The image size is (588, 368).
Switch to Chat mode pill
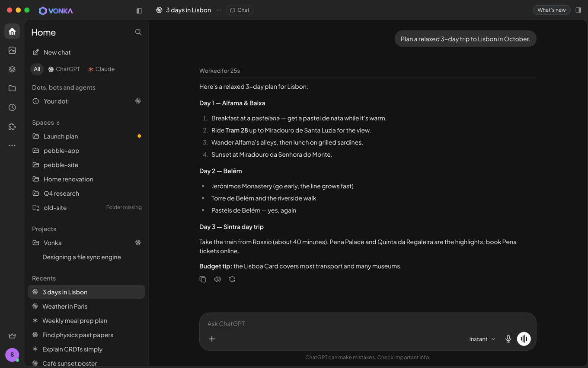tap(240, 10)
